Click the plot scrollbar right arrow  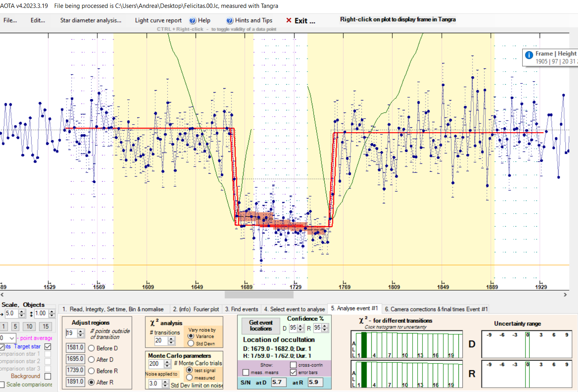coord(565,295)
